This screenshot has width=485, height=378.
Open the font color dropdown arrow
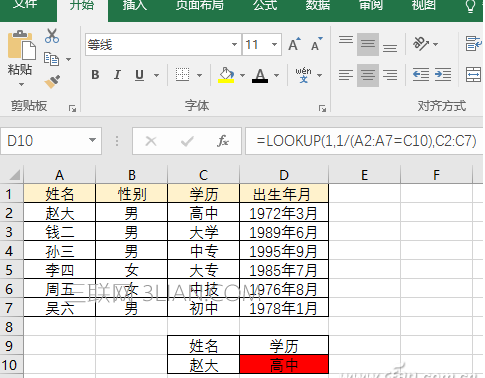coord(276,75)
